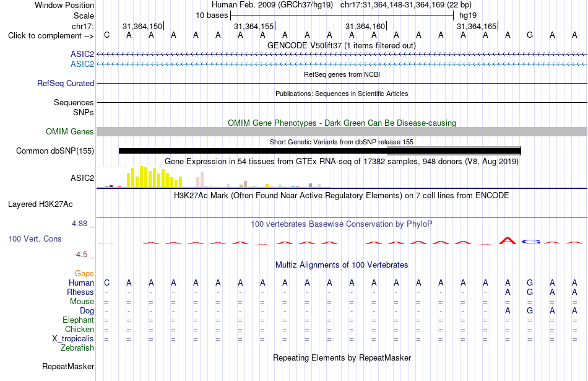Open the RefSeq Curated track label
The image size is (588, 381).
click(x=65, y=84)
